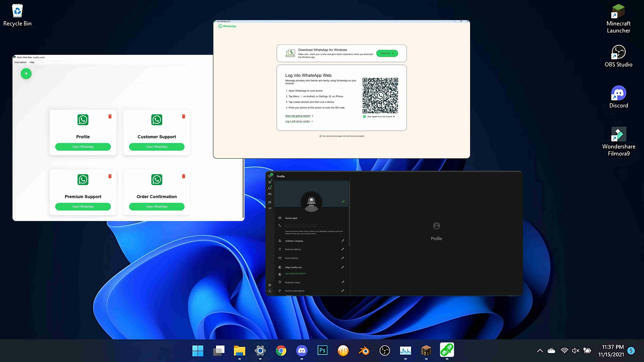Open WhatsApp for the Premium Support card
Viewport: 644px width, 362px height.
pyautogui.click(x=83, y=207)
